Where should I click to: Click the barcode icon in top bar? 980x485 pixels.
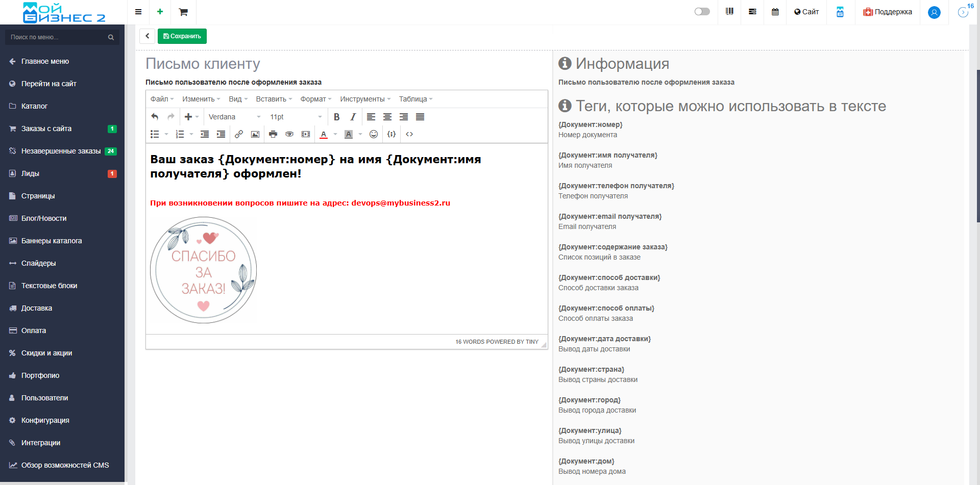pyautogui.click(x=729, y=12)
